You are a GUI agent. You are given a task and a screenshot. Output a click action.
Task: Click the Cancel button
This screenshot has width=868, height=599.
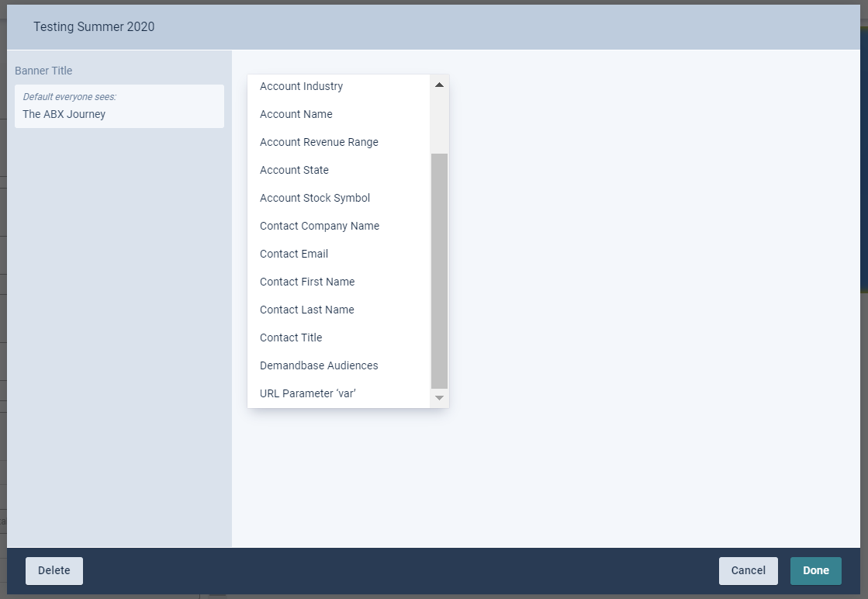coord(748,570)
